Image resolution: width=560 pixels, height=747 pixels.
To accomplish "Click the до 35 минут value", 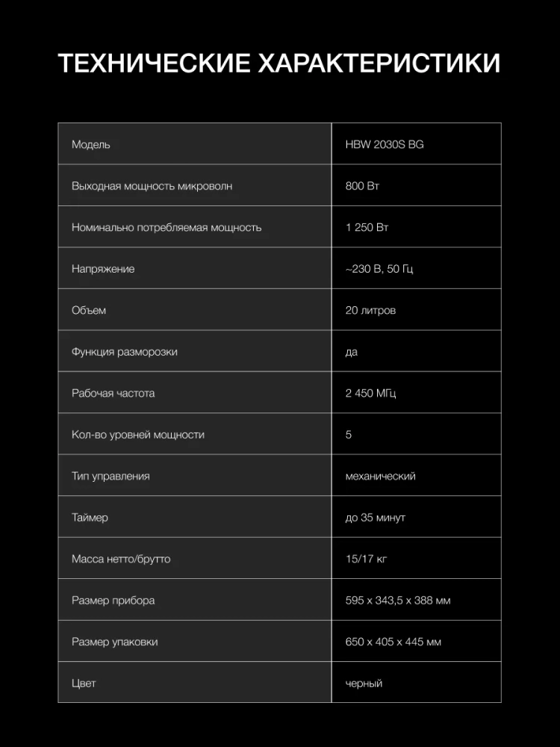I will pos(376,518).
